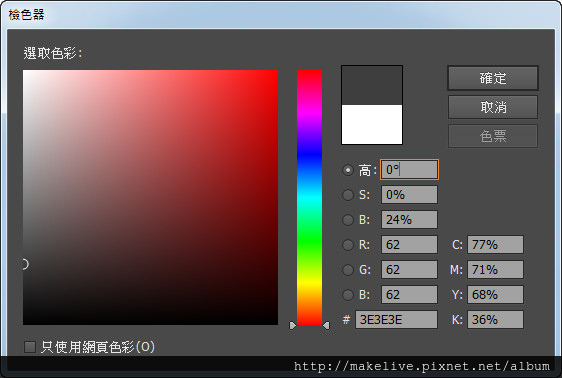This screenshot has height=378, width=562.
Task: Click the left hue slider arrow handle
Action: (293, 325)
